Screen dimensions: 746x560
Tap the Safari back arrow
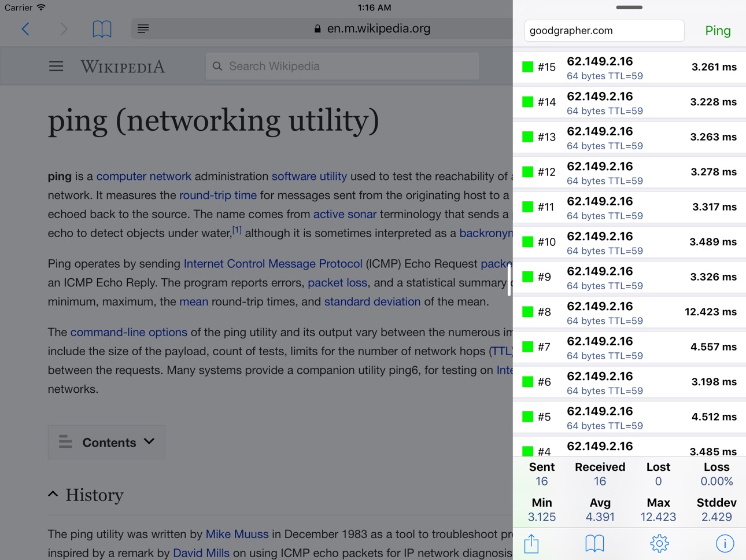coord(25,29)
